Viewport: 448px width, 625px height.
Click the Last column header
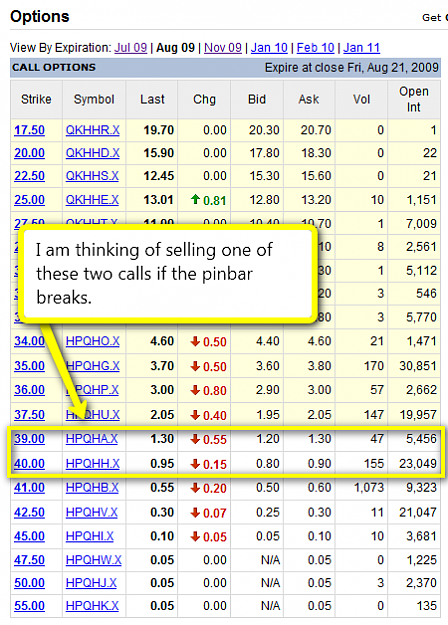point(152,99)
